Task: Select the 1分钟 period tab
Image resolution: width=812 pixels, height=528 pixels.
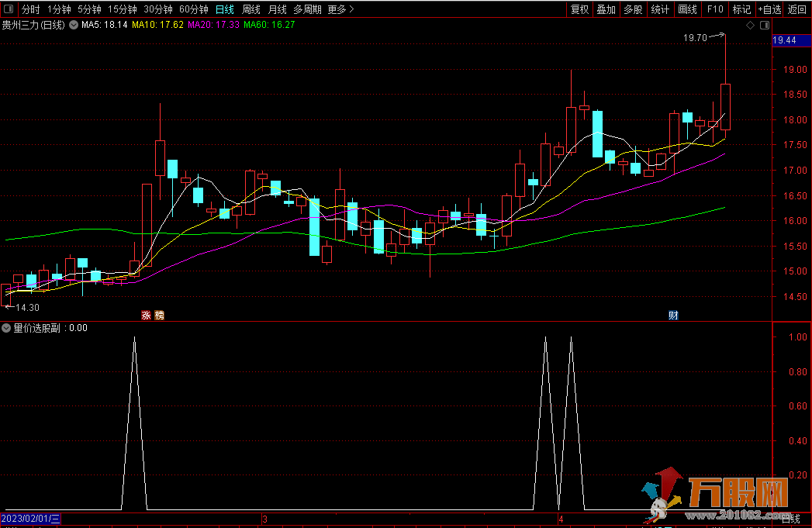Action: [59, 9]
